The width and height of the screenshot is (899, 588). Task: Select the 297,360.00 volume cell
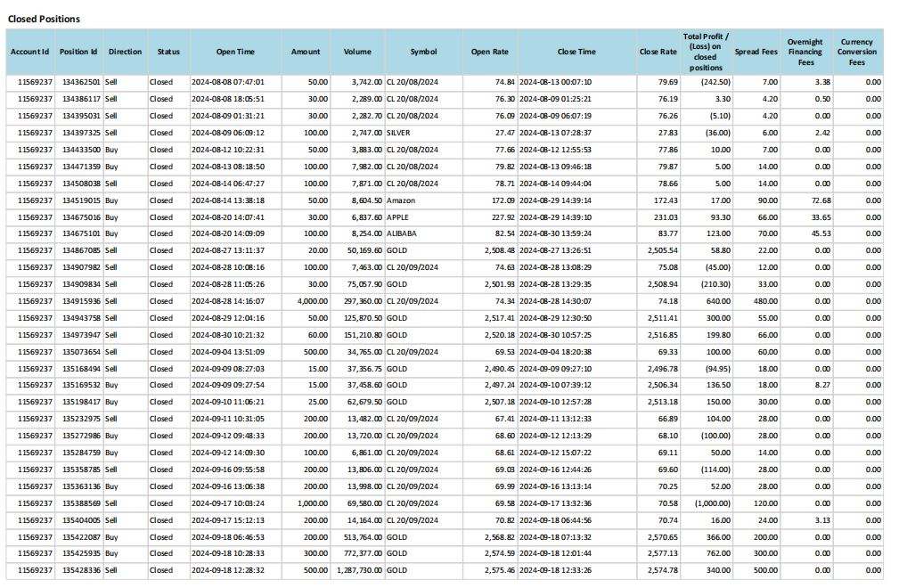361,300
